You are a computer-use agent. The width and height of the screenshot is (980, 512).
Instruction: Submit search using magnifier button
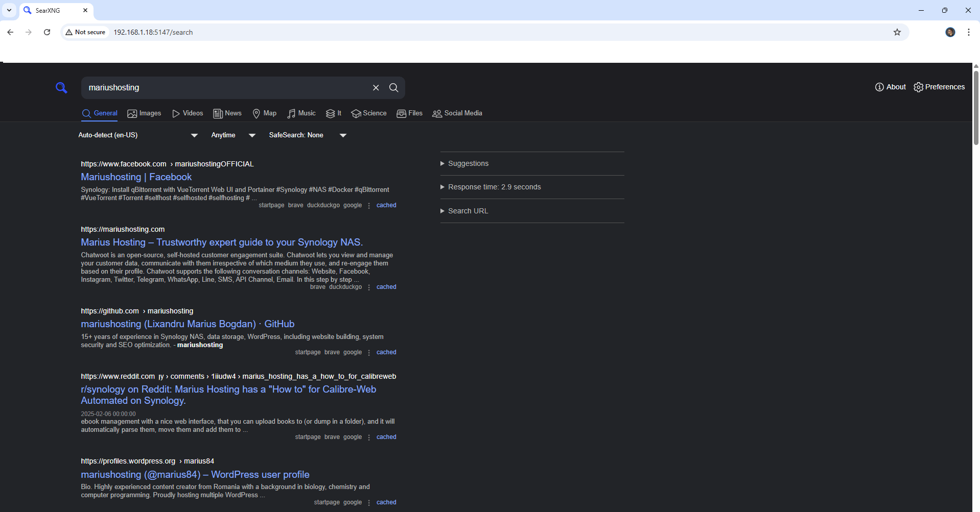click(x=393, y=88)
